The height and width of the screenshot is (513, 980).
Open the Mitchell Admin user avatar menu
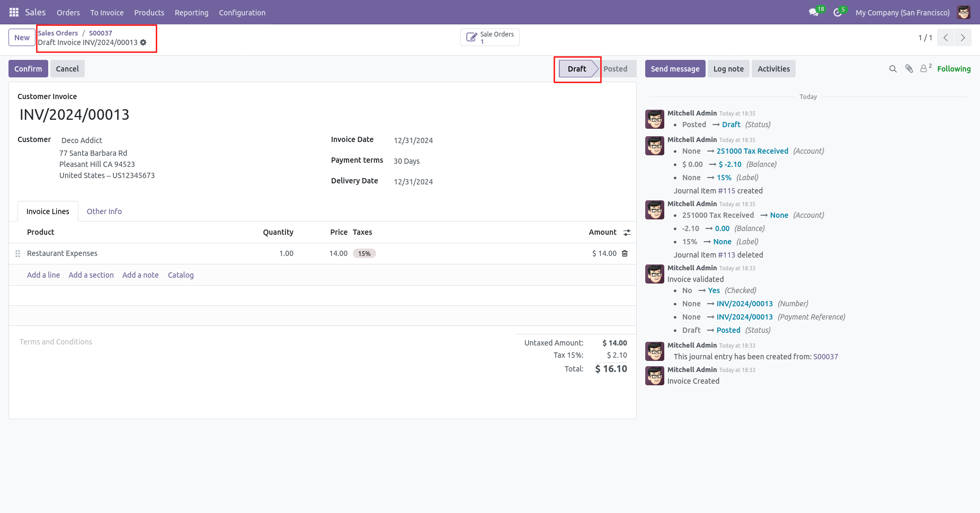pos(964,12)
